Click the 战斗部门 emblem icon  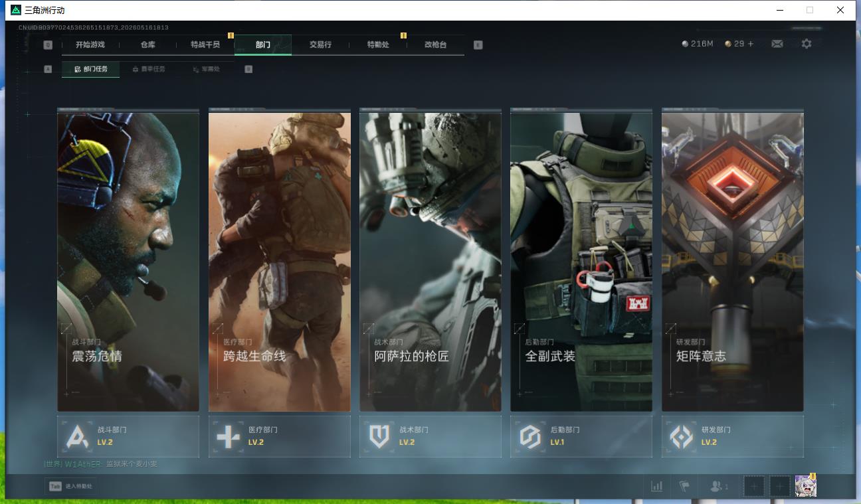pyautogui.click(x=77, y=437)
